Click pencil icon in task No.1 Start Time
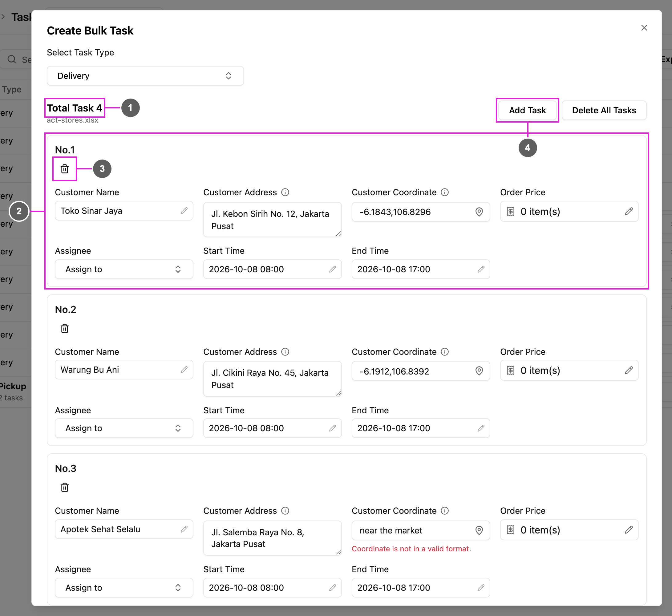672x616 pixels. click(x=332, y=269)
